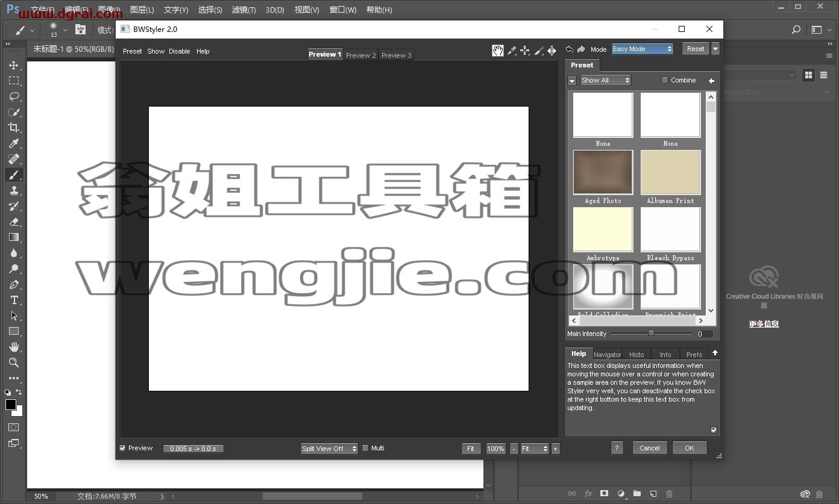Redo with the right curved arrow
839x504 pixels.
tap(581, 49)
